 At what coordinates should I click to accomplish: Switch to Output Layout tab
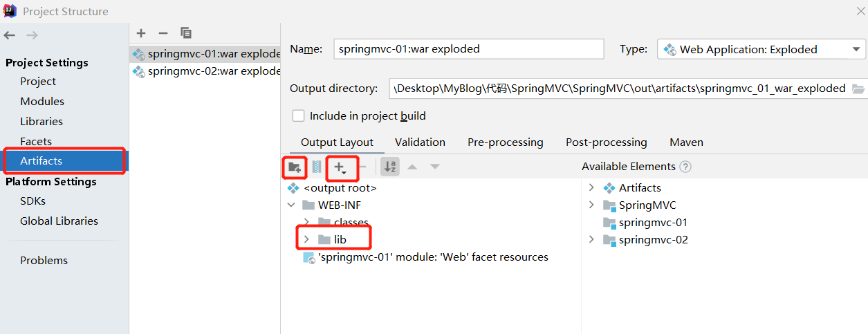click(x=337, y=142)
